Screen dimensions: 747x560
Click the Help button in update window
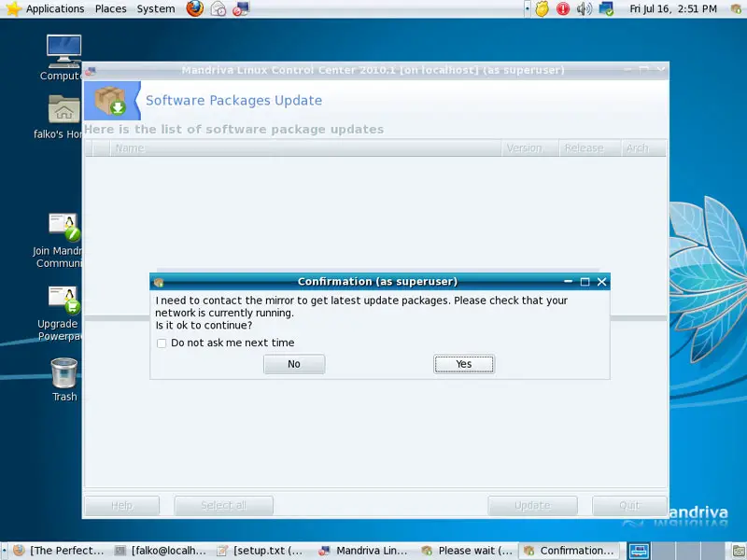click(122, 505)
